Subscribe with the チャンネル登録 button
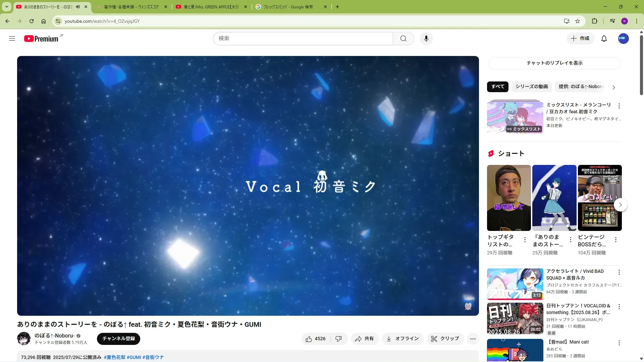The width and height of the screenshot is (644, 362). pos(118,339)
